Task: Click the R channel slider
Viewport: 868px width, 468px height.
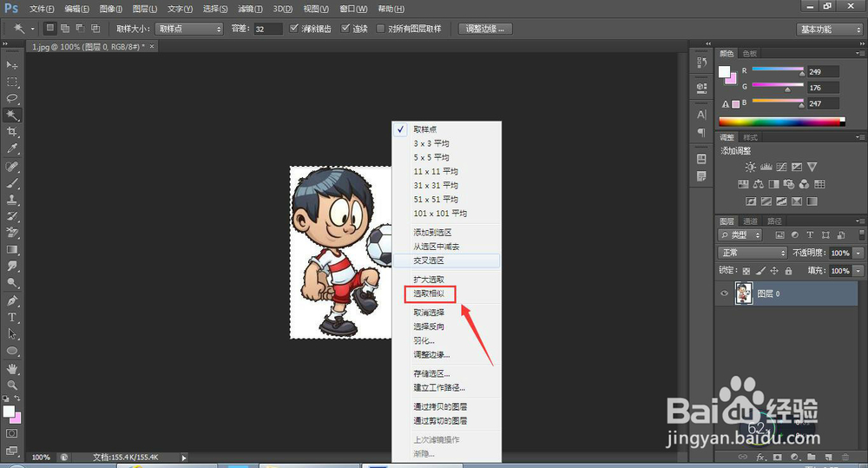Action: point(777,69)
